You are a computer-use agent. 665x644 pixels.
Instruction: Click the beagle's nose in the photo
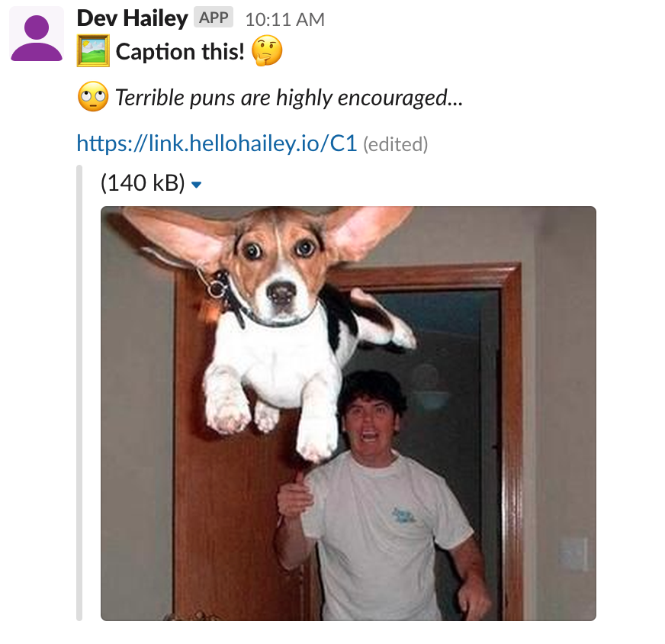click(281, 293)
